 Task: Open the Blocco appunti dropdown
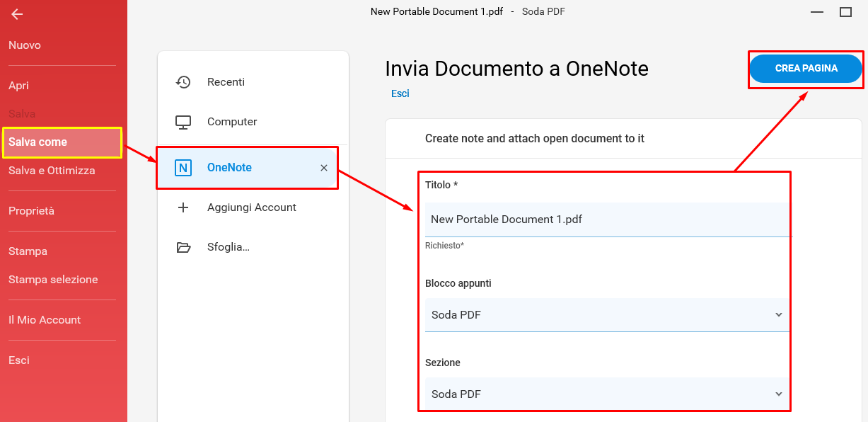point(607,314)
